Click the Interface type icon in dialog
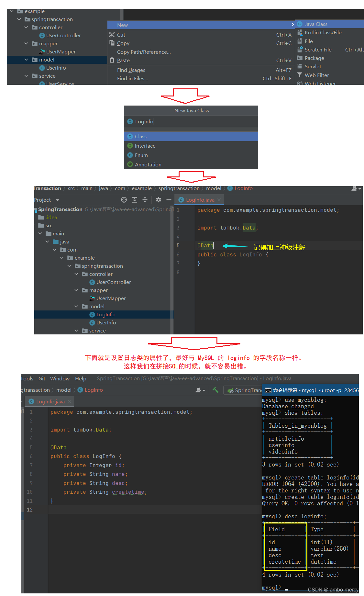The width and height of the screenshot is (364, 596). pyautogui.click(x=130, y=146)
